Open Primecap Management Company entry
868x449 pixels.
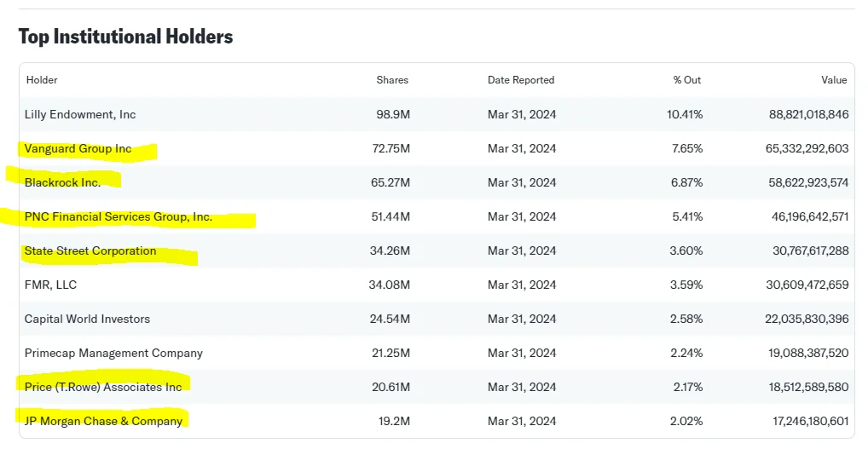coord(113,354)
